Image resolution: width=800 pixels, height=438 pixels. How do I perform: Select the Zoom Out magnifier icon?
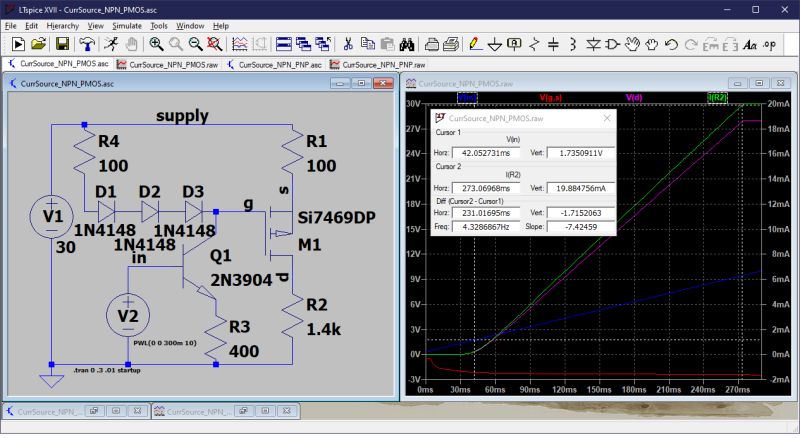(195, 44)
